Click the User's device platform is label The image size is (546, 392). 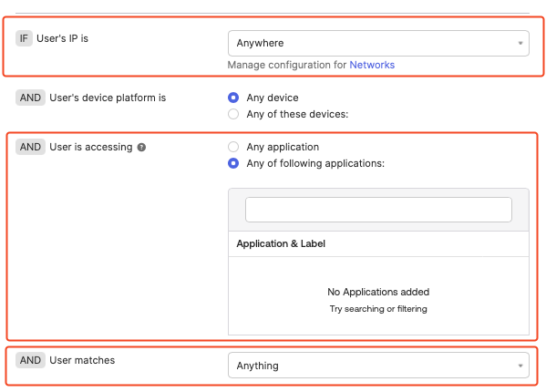coord(108,98)
